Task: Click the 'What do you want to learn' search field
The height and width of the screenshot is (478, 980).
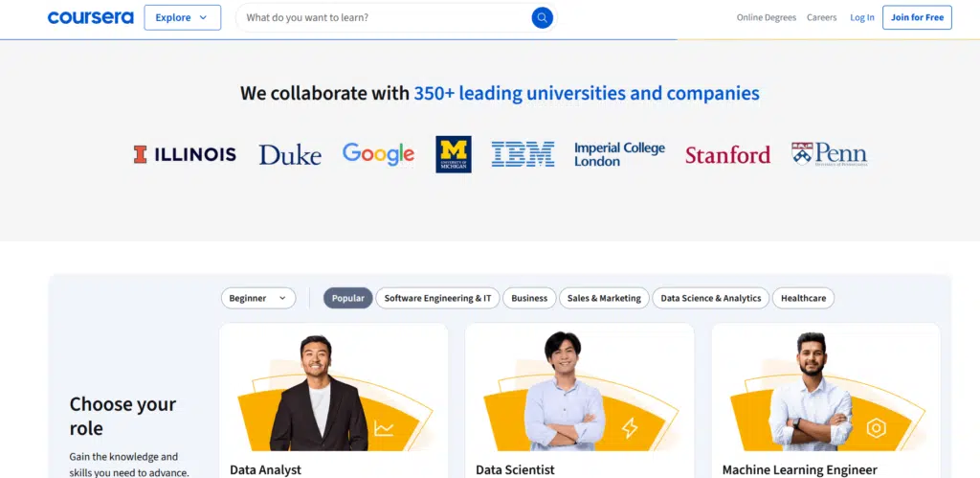Action: [x=383, y=17]
